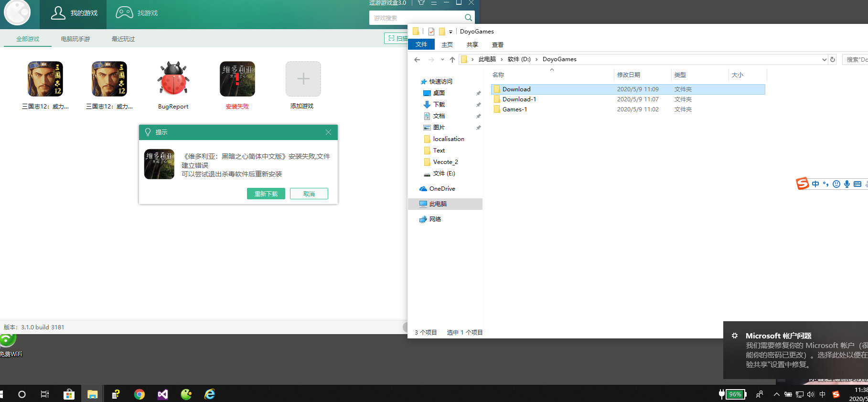Open the address bar history dropdown

point(824,60)
